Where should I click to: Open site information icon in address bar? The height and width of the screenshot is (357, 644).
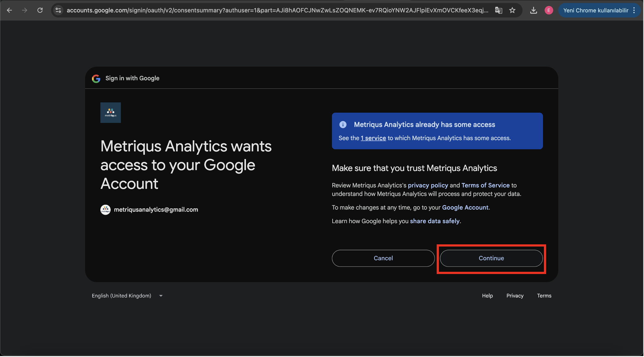pyautogui.click(x=58, y=10)
